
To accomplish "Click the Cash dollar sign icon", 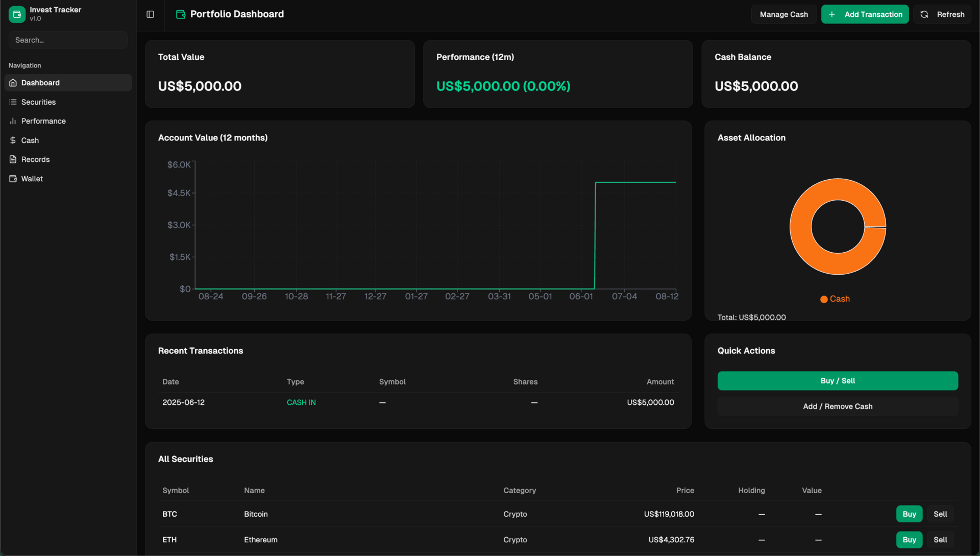I will (13, 140).
